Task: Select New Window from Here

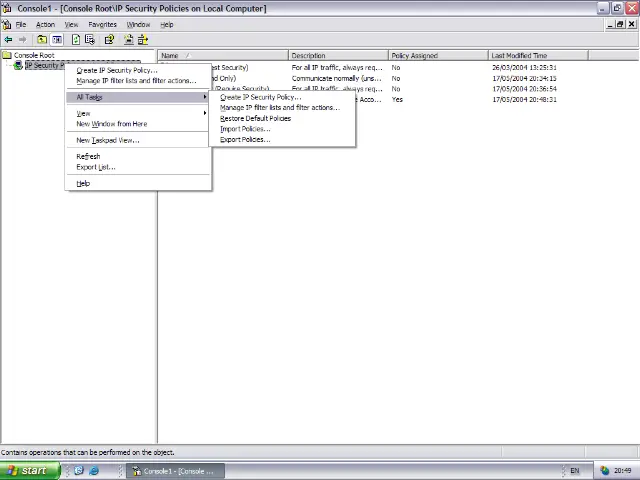Action: tap(138, 124)
